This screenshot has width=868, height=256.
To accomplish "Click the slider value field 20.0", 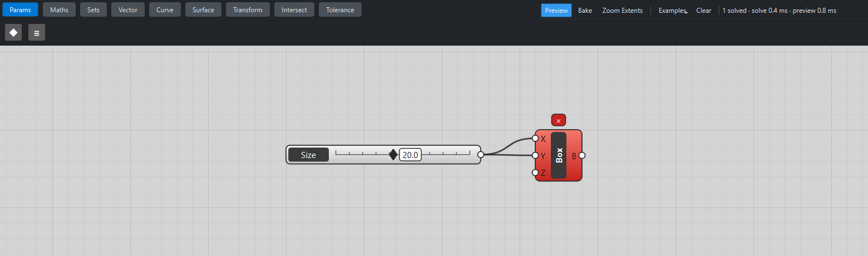I will (x=411, y=155).
